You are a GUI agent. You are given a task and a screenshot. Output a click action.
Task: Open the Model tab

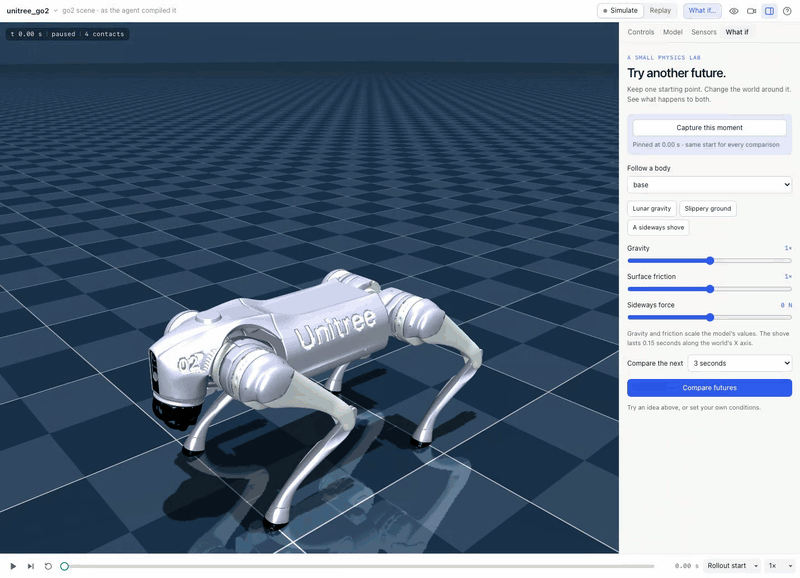(x=672, y=32)
